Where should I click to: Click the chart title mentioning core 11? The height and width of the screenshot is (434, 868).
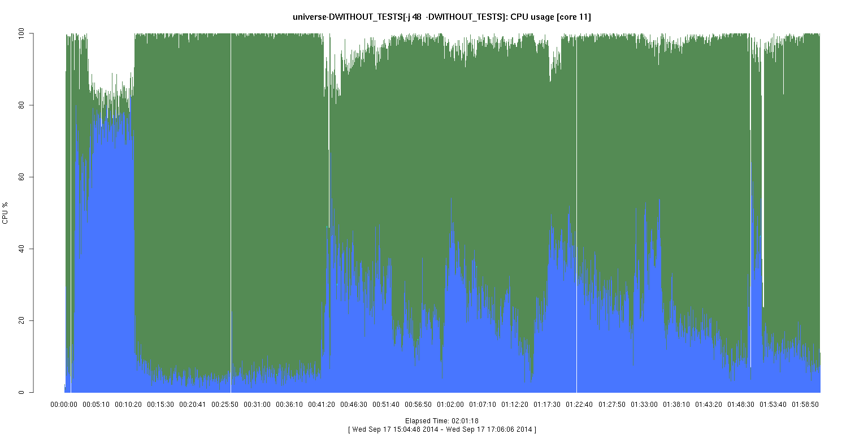[442, 17]
